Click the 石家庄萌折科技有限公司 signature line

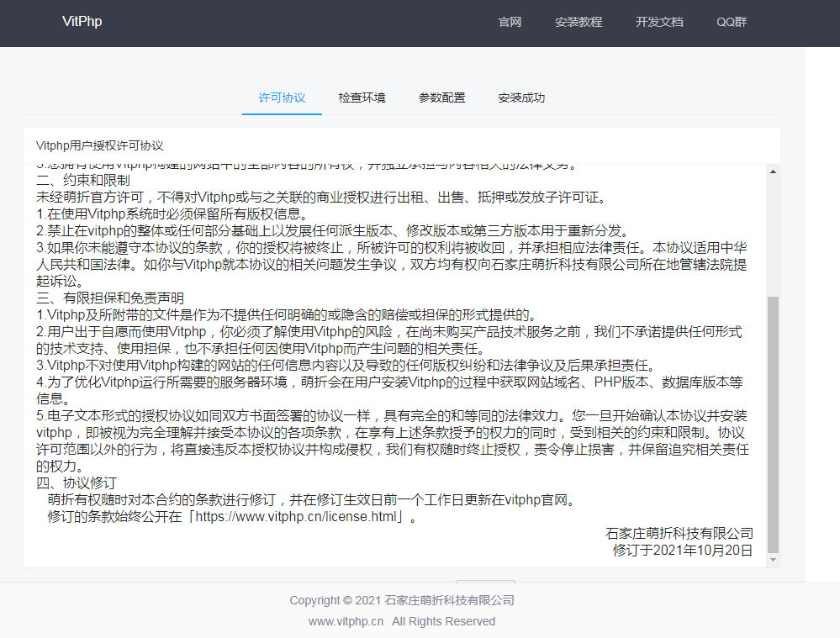679,534
